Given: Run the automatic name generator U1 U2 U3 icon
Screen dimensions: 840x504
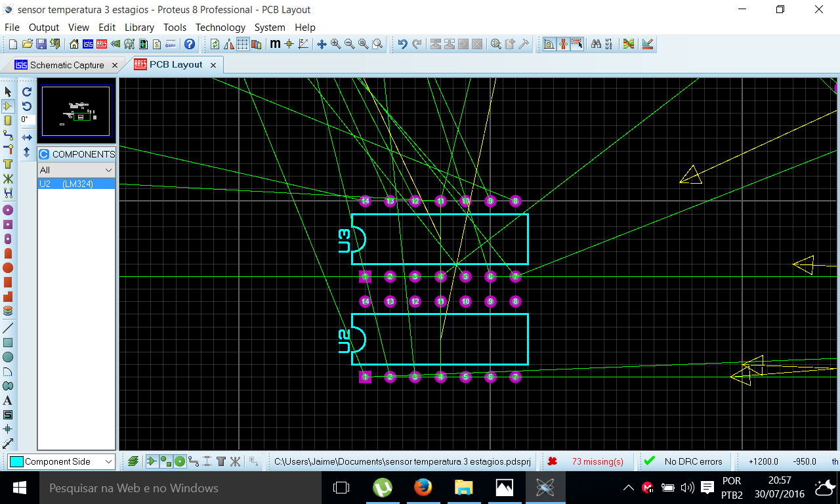Looking at the screenshot, I should tap(610, 44).
